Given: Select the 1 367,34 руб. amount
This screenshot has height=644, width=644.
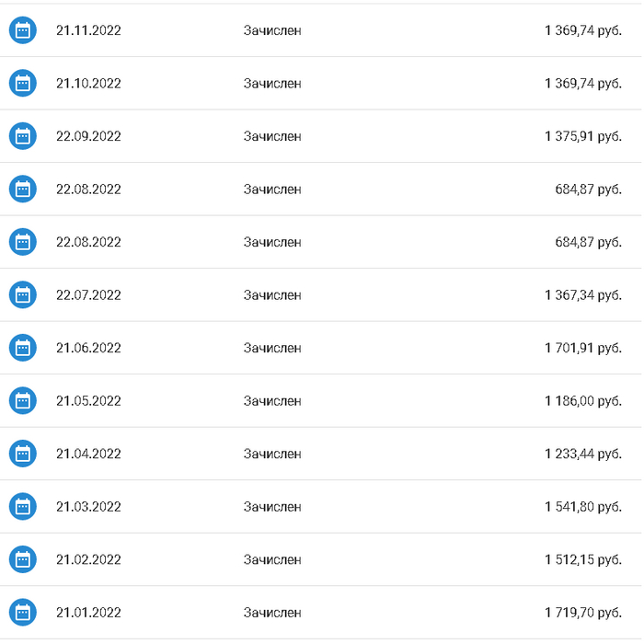Looking at the screenshot, I should pyautogui.click(x=582, y=295).
